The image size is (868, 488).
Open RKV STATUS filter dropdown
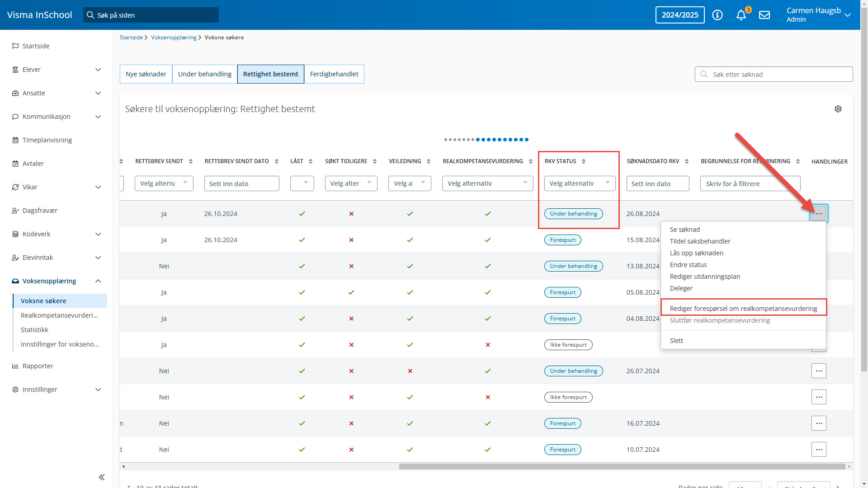coord(580,183)
